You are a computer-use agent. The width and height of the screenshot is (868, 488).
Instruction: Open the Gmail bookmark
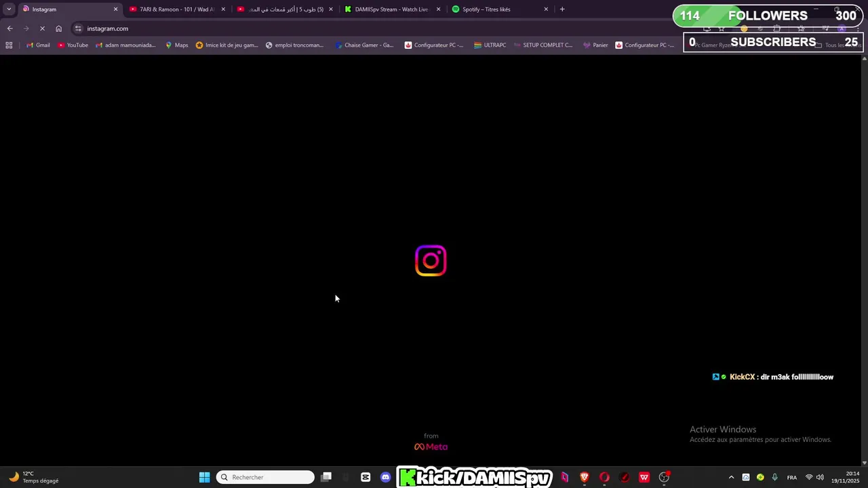coord(38,45)
